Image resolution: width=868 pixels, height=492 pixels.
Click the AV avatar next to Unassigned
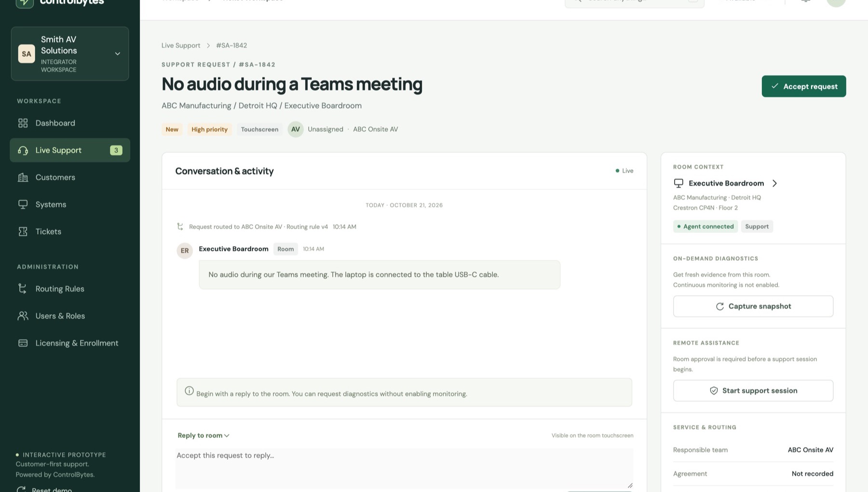pos(296,129)
